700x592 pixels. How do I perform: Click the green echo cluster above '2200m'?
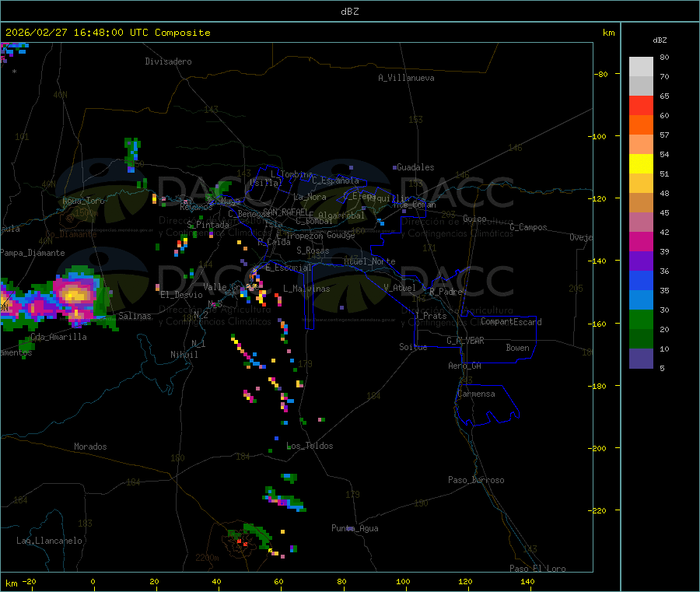click(251, 537)
